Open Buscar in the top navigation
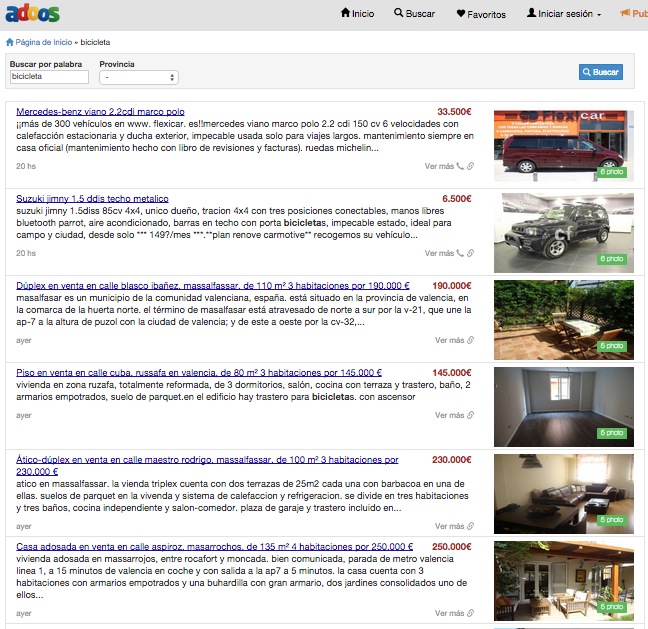Image resolution: width=648 pixels, height=629 pixels. click(x=414, y=14)
